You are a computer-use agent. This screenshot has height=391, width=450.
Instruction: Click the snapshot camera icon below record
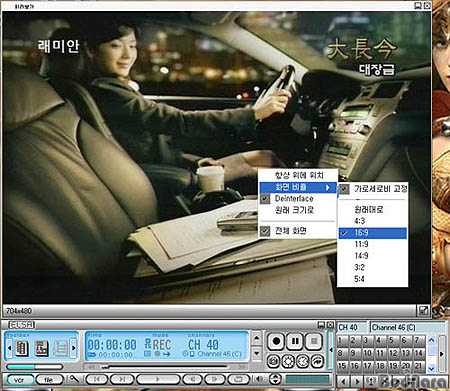tap(273, 361)
